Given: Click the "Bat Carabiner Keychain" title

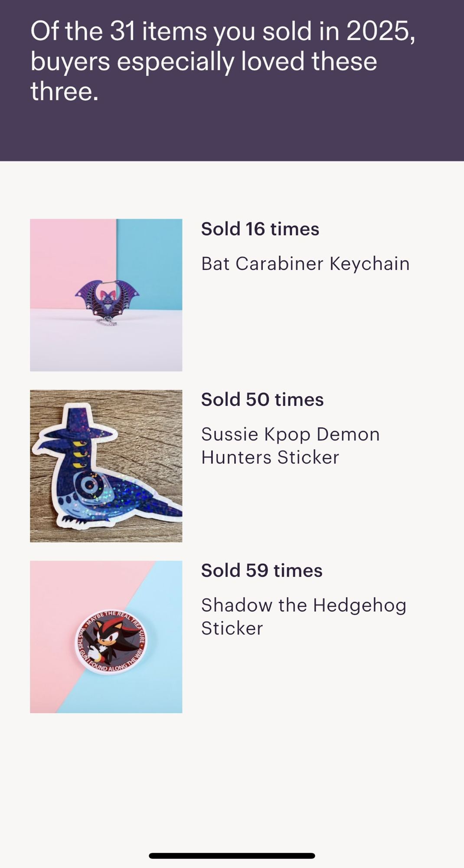Looking at the screenshot, I should point(305,263).
